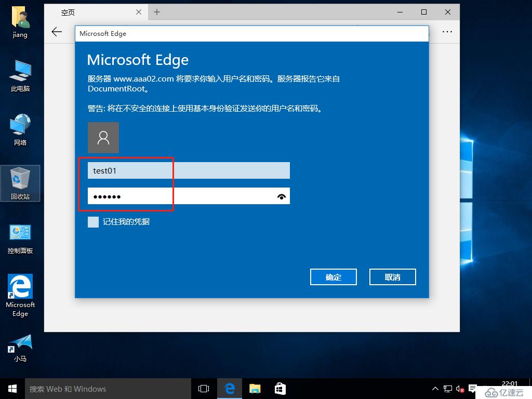532x399 pixels.
Task: Select the 小马 desktop shortcut
Action: [20, 348]
